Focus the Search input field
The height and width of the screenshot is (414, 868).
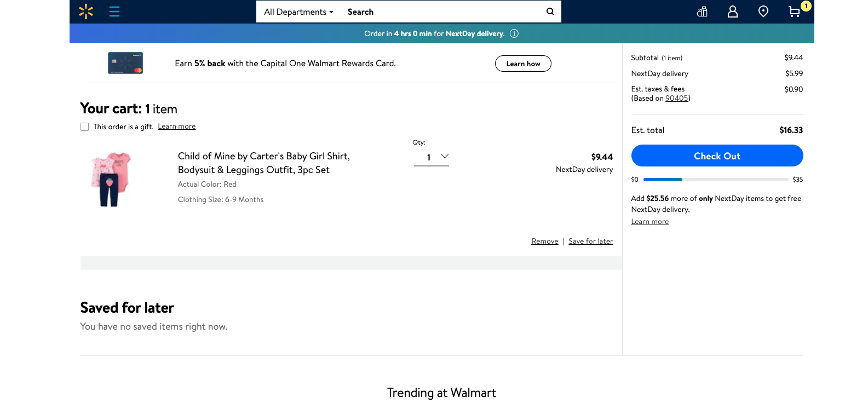pyautogui.click(x=442, y=12)
